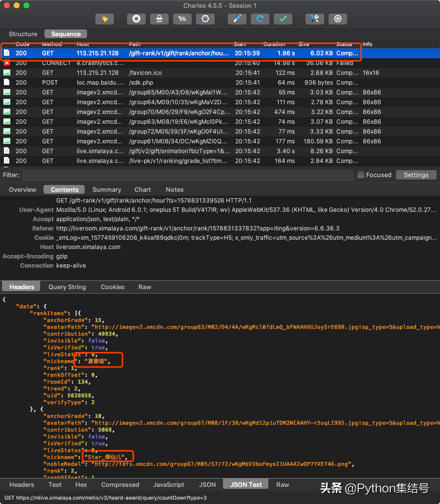The width and height of the screenshot is (440, 504).
Task: Click the Repeat request refresh icon
Action: tap(260, 19)
